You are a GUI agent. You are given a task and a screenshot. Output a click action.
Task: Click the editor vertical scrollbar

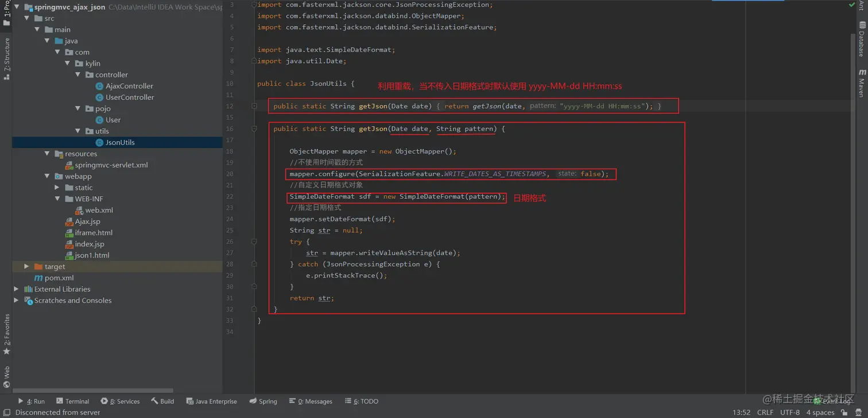pyautogui.click(x=852, y=212)
